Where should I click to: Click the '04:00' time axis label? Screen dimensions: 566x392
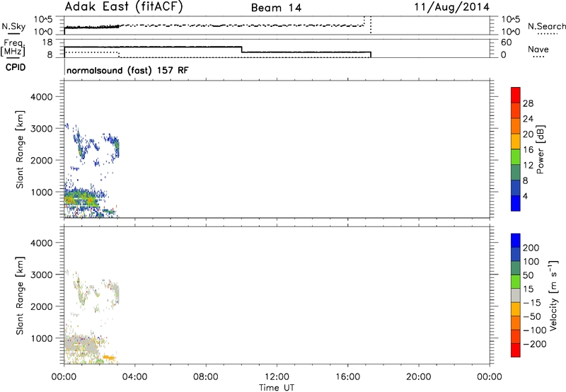click(x=134, y=377)
